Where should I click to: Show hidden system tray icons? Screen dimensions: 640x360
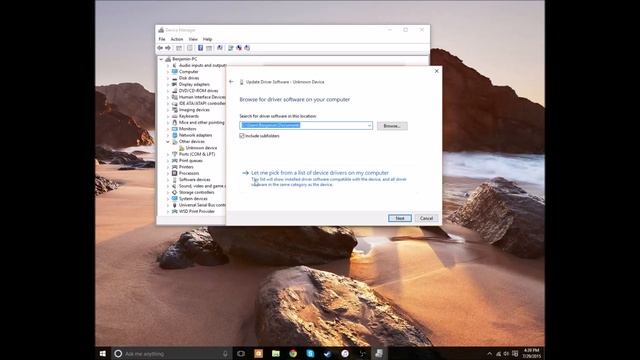tap(489, 353)
